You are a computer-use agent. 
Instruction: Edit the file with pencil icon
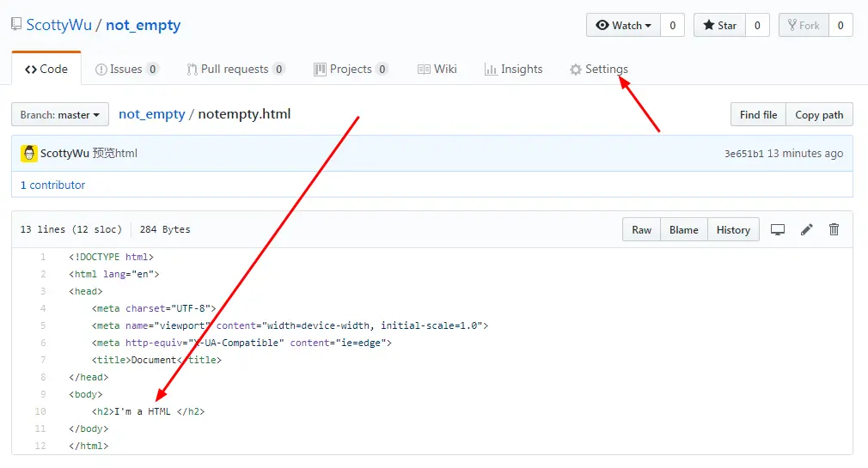coord(807,229)
